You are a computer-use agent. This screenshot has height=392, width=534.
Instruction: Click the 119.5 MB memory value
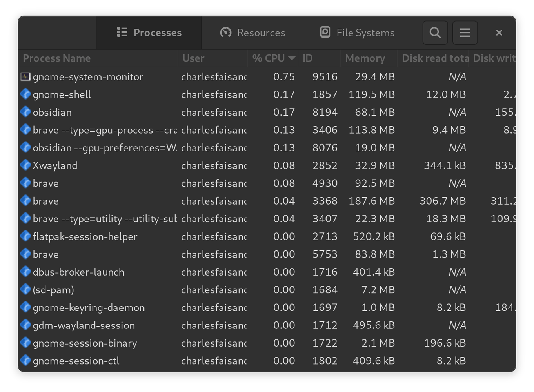(372, 94)
